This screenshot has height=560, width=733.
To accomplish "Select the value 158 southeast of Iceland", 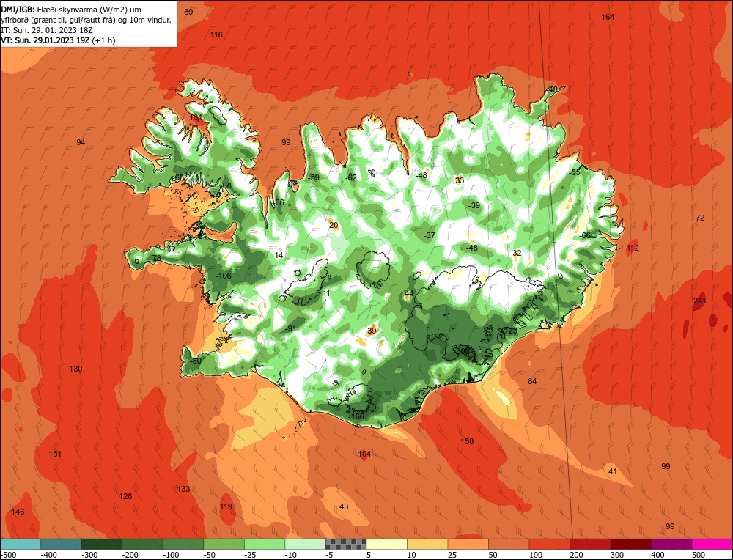I will (467, 441).
